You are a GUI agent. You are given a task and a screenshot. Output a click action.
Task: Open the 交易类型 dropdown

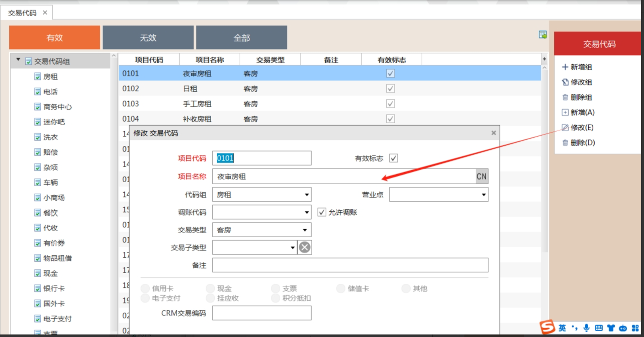305,230
